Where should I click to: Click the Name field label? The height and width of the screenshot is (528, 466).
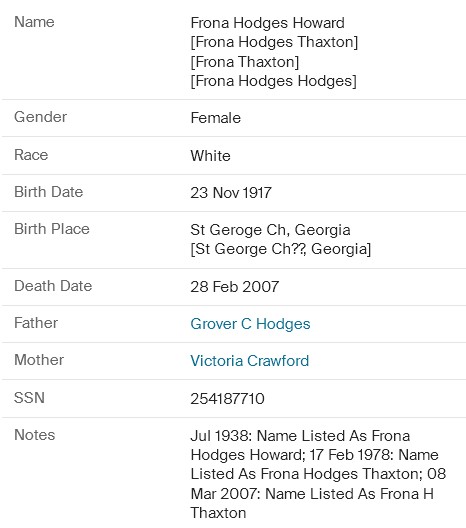click(x=34, y=22)
